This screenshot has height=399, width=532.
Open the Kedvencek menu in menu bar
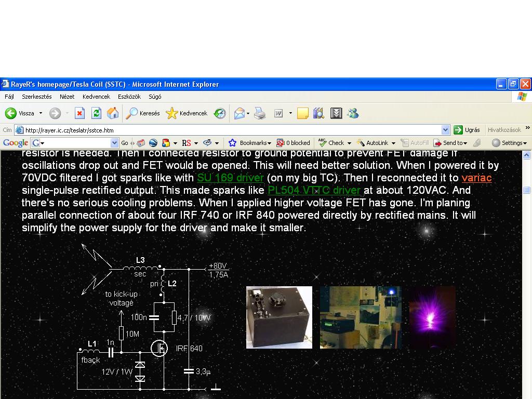tap(96, 97)
